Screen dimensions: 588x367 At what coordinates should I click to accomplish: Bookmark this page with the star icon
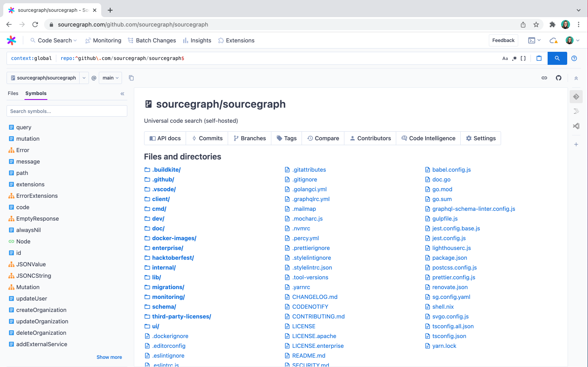coord(536,24)
